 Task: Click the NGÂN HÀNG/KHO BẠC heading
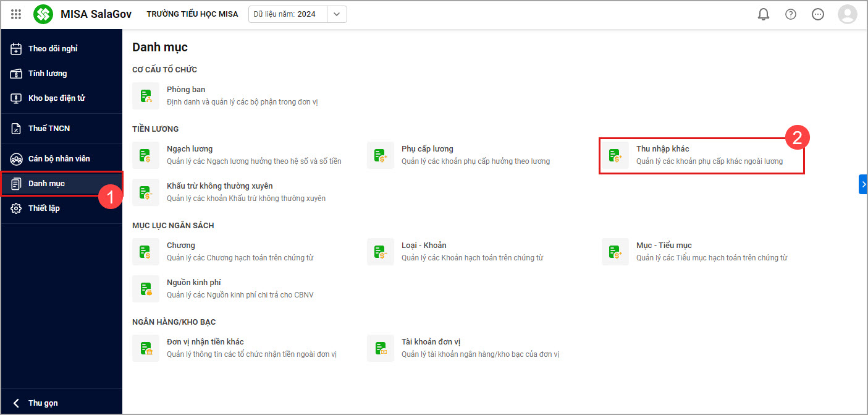[174, 322]
